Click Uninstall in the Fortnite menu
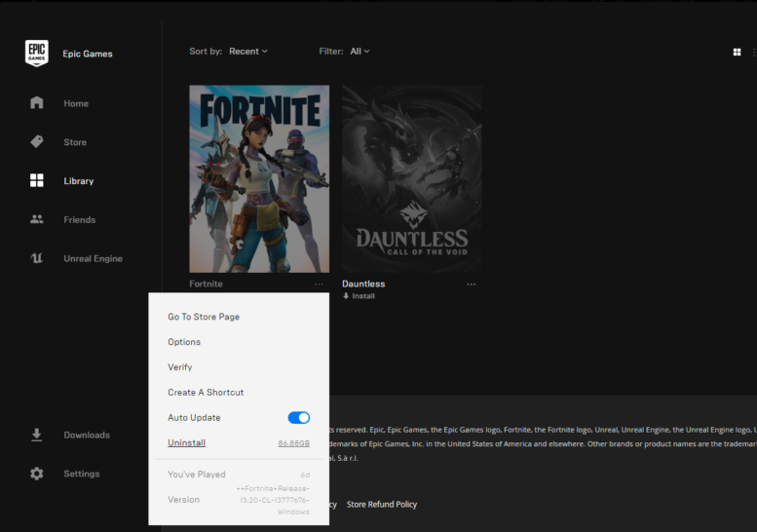 (186, 442)
